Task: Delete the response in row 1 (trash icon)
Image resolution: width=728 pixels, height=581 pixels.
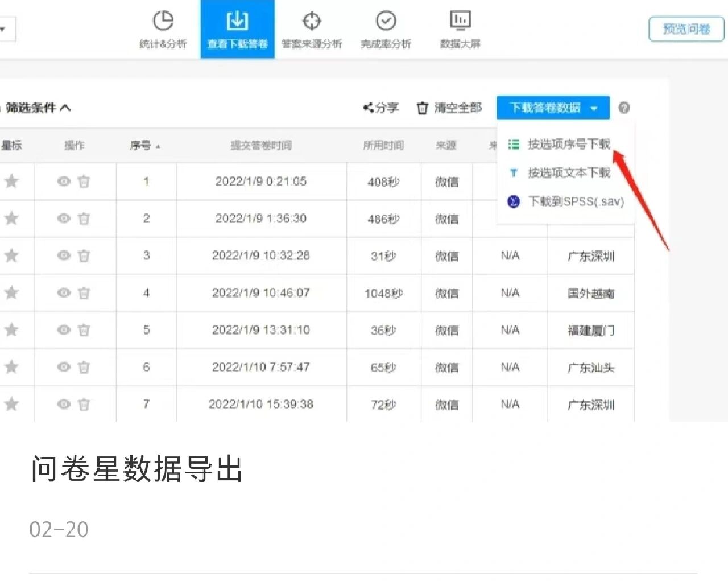Action: pyautogui.click(x=84, y=182)
